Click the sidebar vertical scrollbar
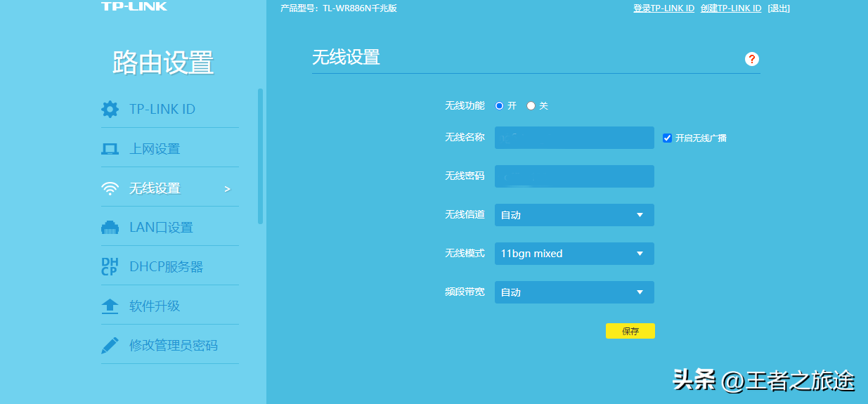Image resolution: width=868 pixels, height=404 pixels. point(261,156)
